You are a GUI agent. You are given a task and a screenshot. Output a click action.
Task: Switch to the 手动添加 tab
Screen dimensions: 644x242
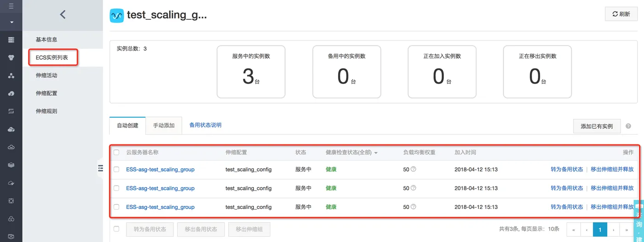tap(164, 126)
